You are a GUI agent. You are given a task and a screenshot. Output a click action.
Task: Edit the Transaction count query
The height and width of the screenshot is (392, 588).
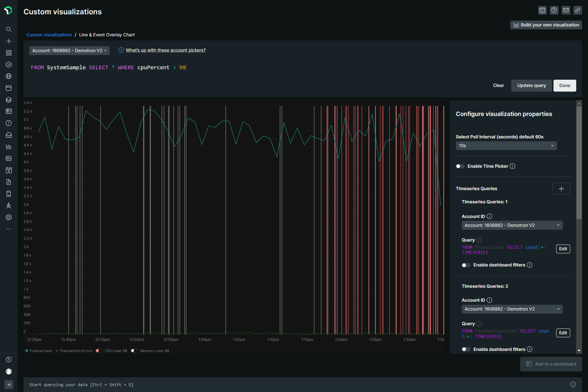pos(563,249)
